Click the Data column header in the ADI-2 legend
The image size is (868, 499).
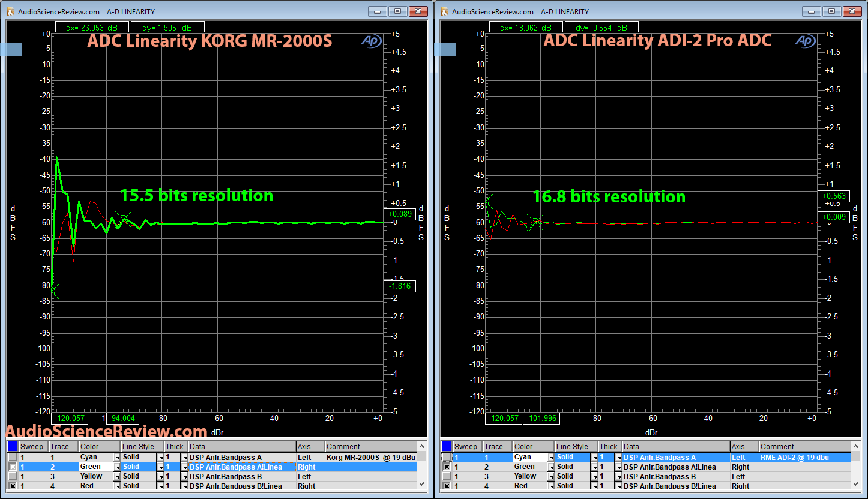(x=676, y=447)
